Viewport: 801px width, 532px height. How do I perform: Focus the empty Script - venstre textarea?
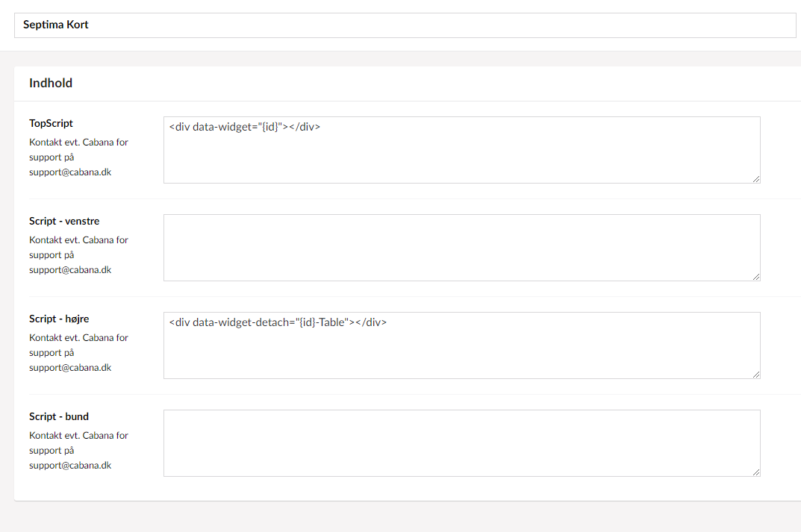pyautogui.click(x=461, y=248)
